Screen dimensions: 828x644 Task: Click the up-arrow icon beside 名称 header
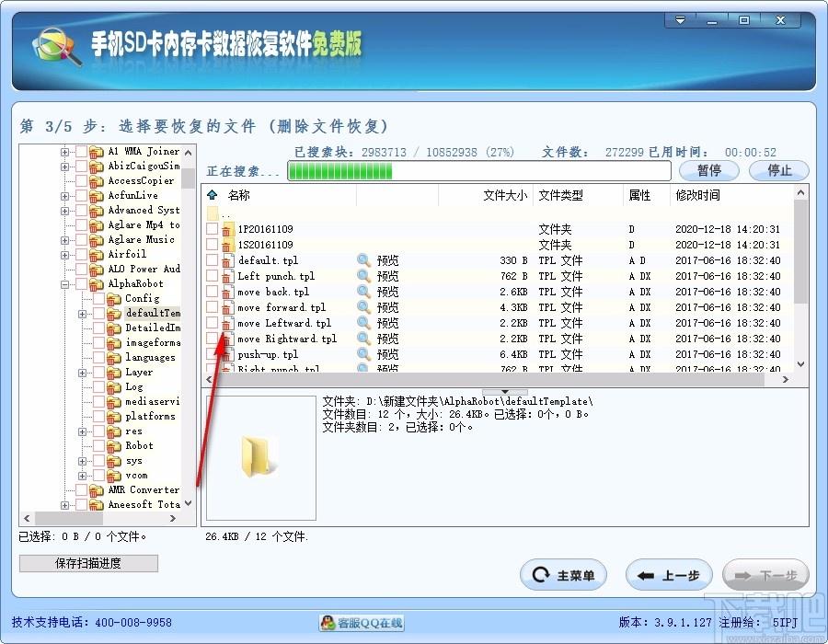(213, 195)
